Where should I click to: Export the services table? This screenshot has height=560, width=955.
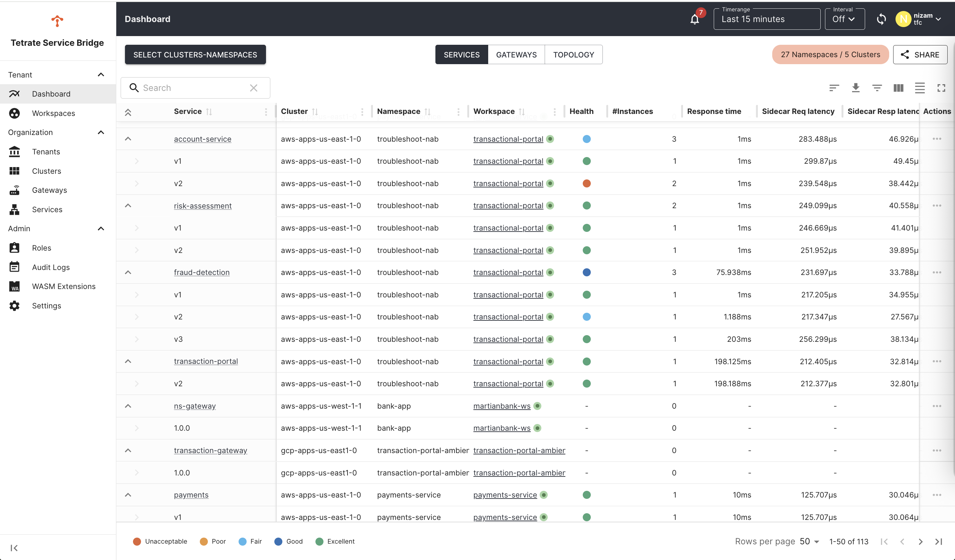coord(856,88)
